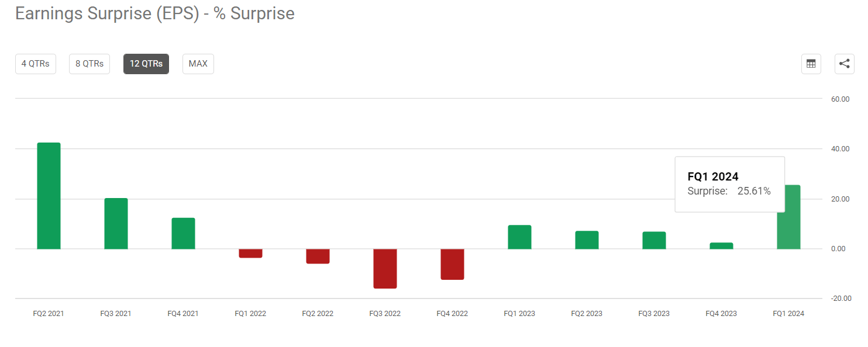Click the FQ1 2024 axis label

coord(788,314)
